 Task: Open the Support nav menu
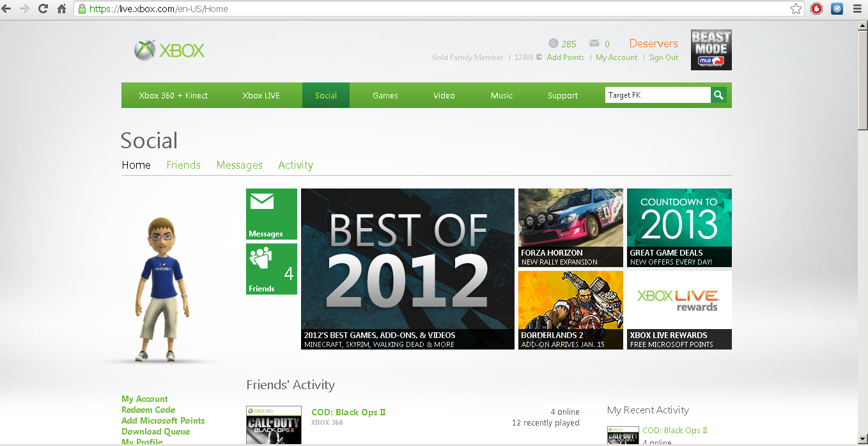[x=562, y=96]
